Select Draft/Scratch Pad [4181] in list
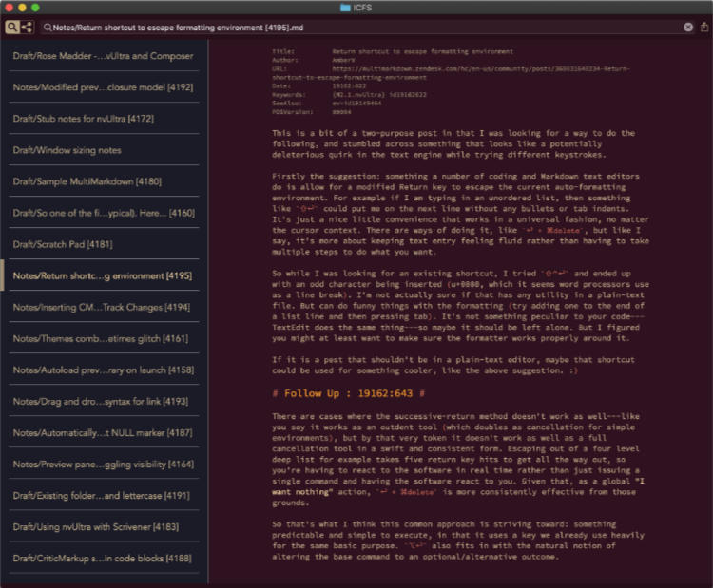This screenshot has height=588, width=713. point(101,244)
